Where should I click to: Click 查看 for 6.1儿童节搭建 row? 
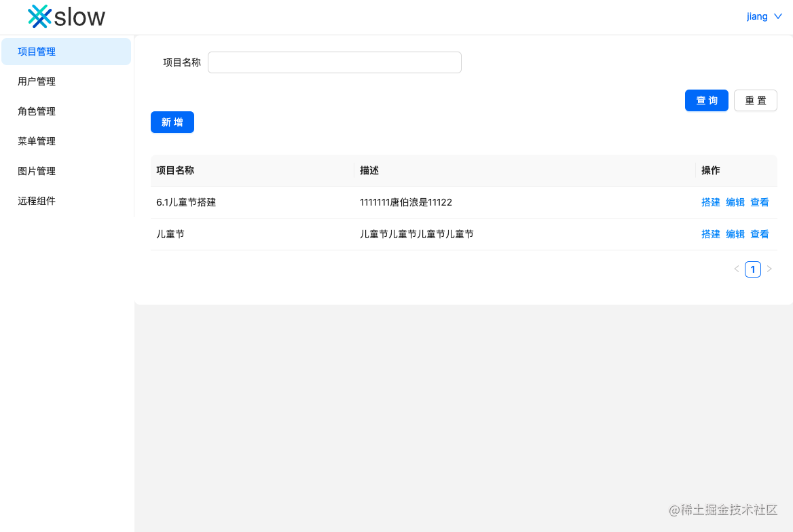pyautogui.click(x=759, y=202)
